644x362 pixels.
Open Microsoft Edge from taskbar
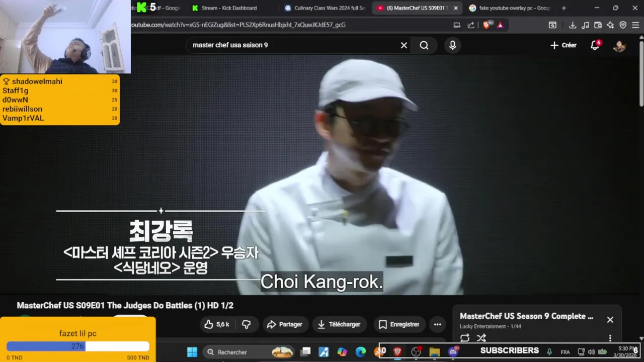[361, 352]
